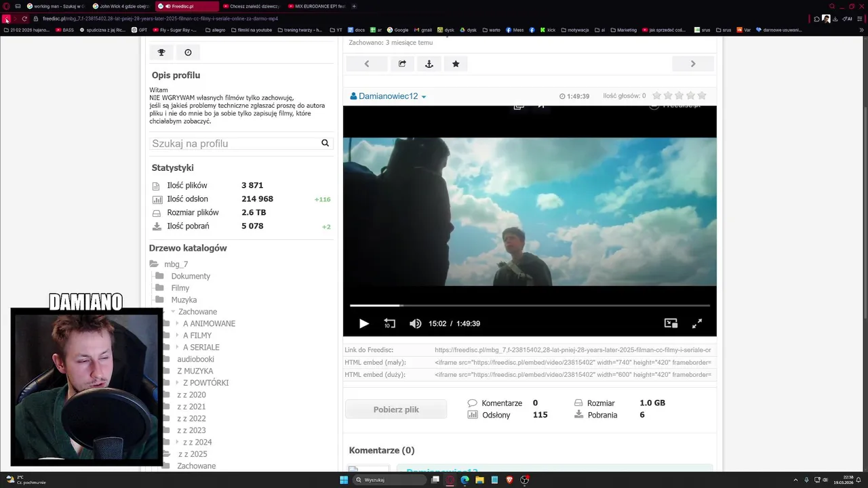Open the Z MUZYKA folder
Screen dimensions: 868x488
195,371
